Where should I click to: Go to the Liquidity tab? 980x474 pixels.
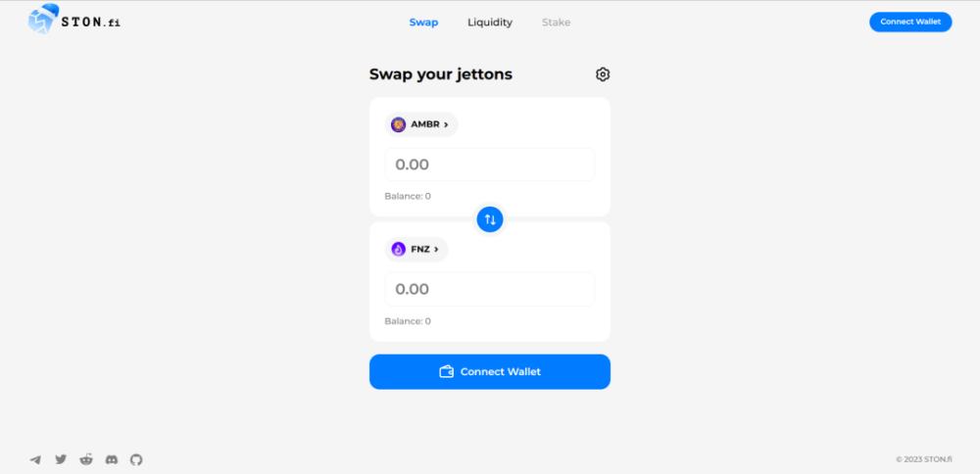[490, 23]
